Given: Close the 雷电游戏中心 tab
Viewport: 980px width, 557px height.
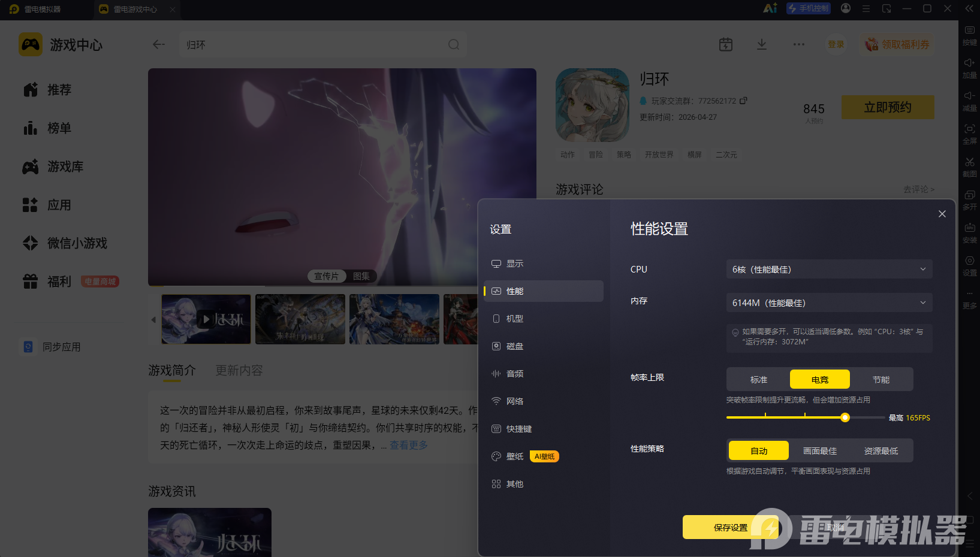Looking at the screenshot, I should click(173, 9).
